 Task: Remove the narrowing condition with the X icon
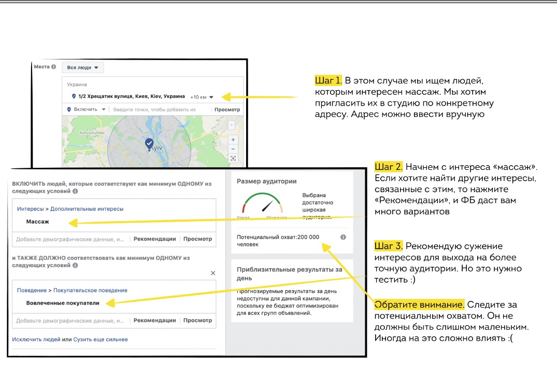[213, 273]
